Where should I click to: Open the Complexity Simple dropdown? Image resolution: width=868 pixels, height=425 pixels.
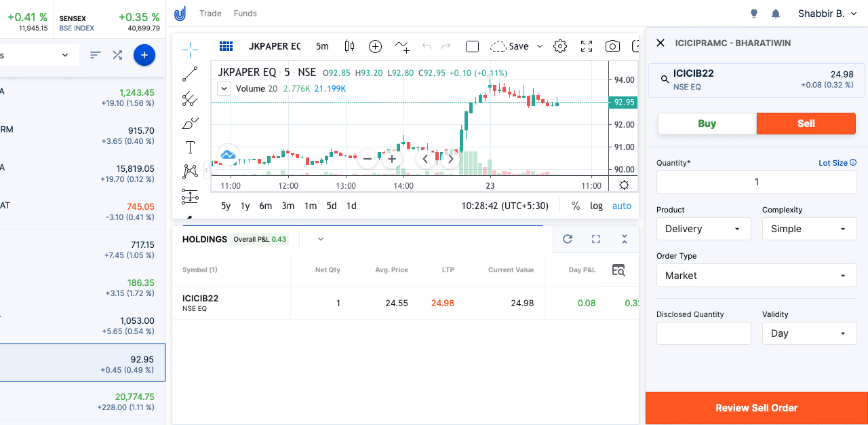click(810, 229)
